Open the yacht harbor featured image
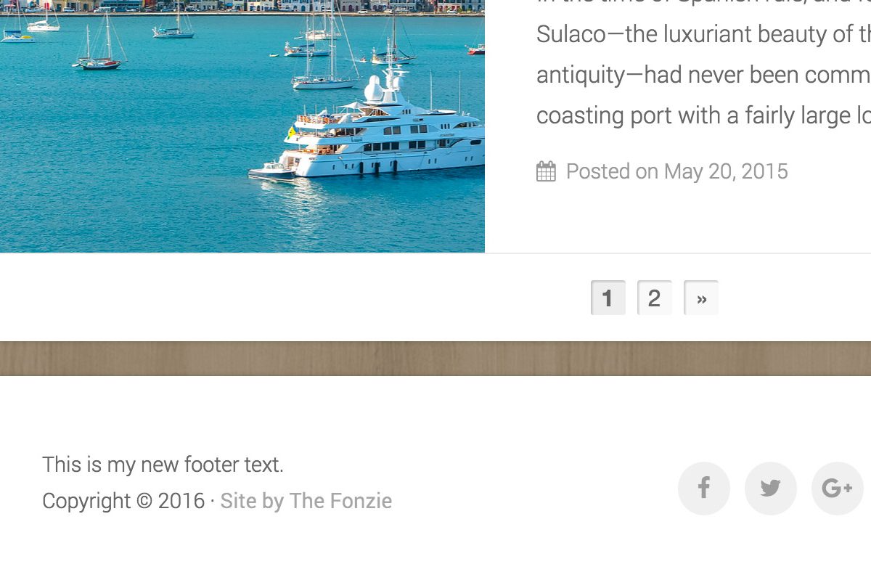Screen dimensions: 871x588 pos(242,126)
